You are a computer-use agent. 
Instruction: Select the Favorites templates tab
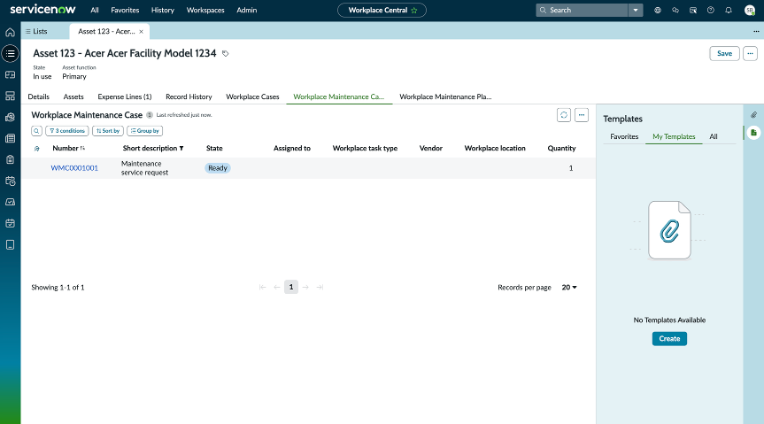(624, 136)
